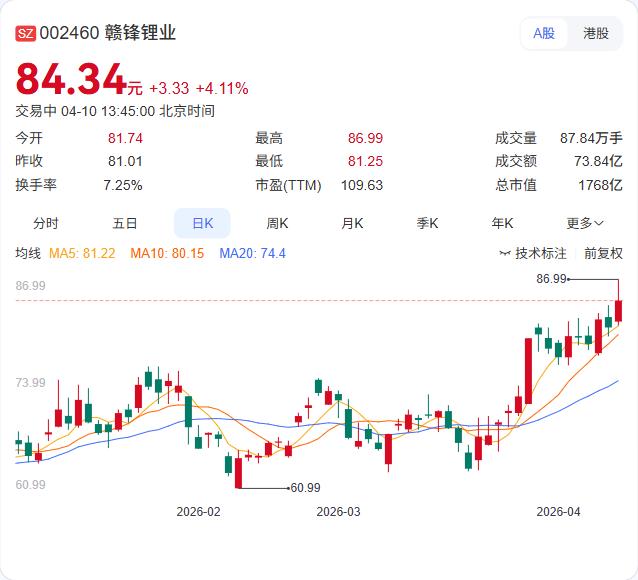Click the 今开 value 81.74
638x580 pixels.
(125, 138)
